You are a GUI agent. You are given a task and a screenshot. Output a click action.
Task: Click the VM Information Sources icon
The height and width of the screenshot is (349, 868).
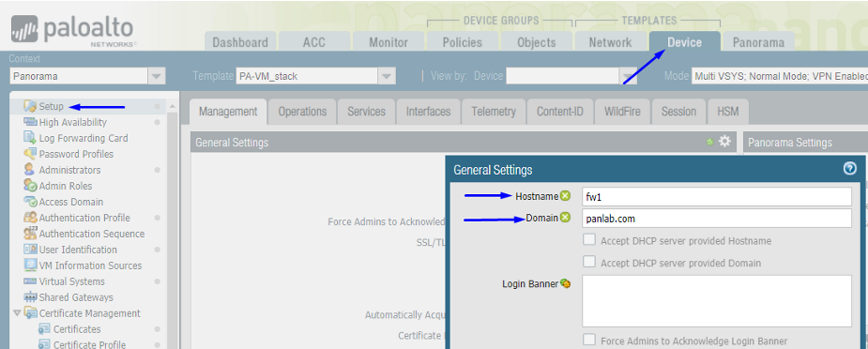(30, 266)
